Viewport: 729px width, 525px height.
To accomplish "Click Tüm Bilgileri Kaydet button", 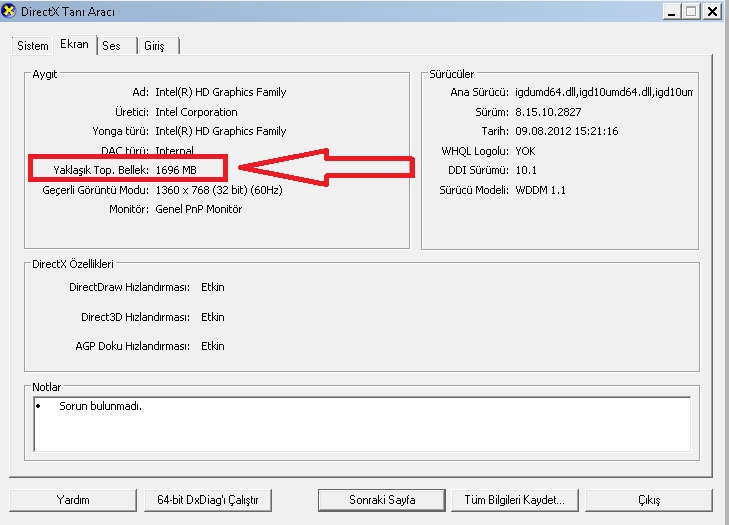I will tap(515, 500).
